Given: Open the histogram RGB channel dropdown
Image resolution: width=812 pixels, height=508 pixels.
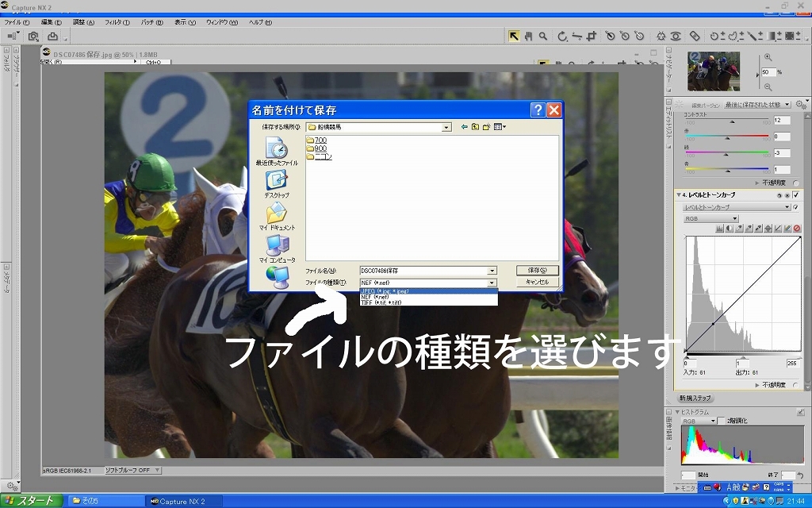Looking at the screenshot, I should [x=699, y=421].
